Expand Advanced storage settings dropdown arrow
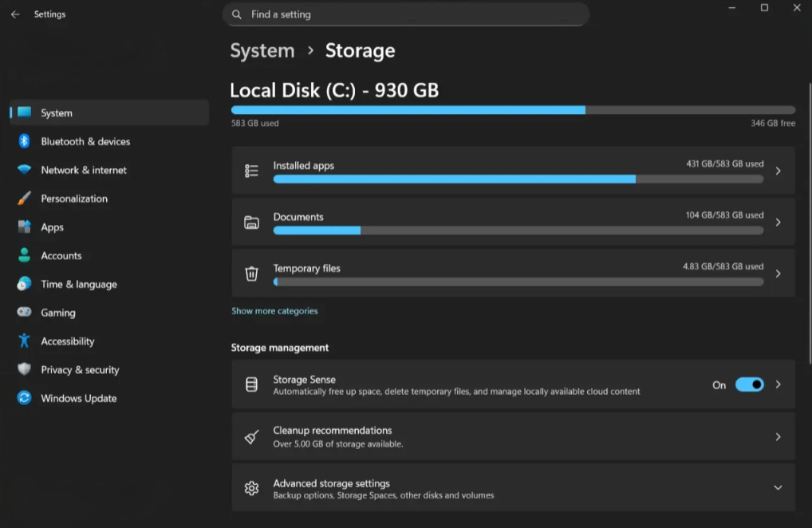 [778, 487]
